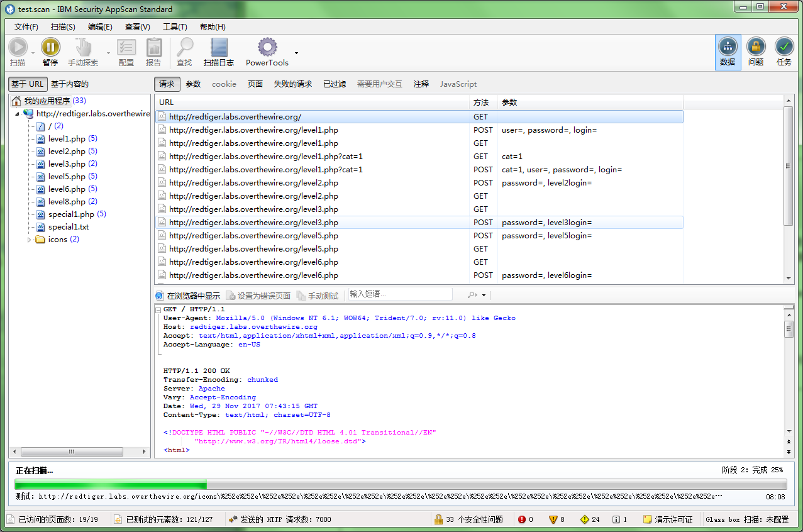
Task: Click the phrase search (输入短语) field
Action: pos(399,294)
